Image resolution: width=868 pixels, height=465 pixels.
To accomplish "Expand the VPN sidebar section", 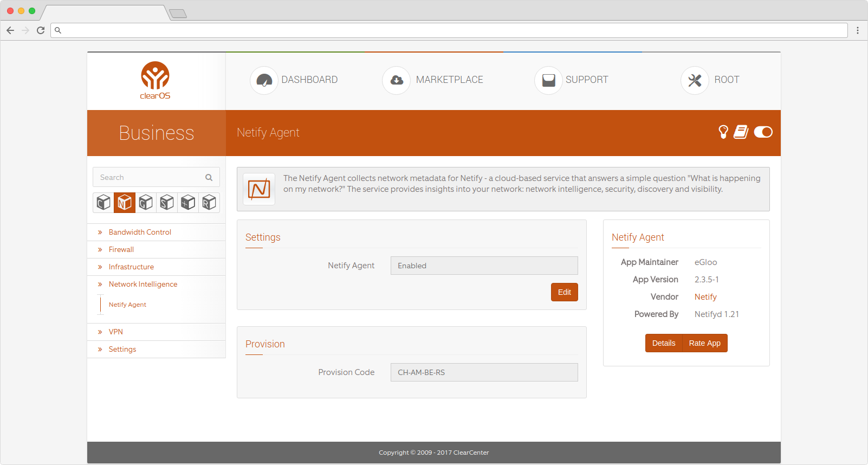I will [x=116, y=332].
